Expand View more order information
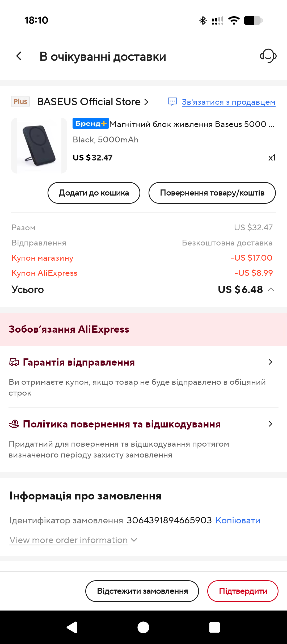Screen dimensions: 287x644 click(73, 540)
